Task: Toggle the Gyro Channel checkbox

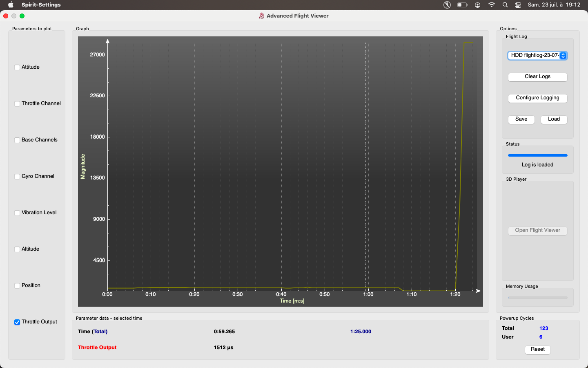Action: click(17, 177)
